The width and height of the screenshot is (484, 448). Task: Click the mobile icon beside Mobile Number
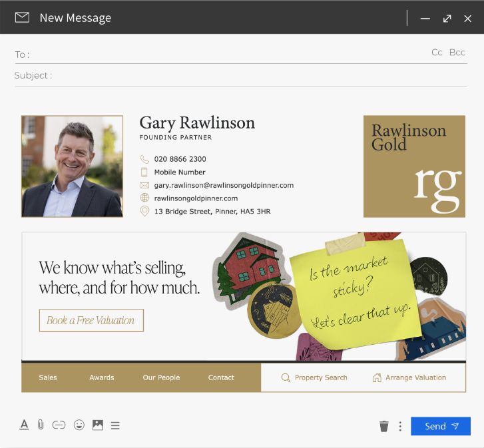(x=144, y=172)
